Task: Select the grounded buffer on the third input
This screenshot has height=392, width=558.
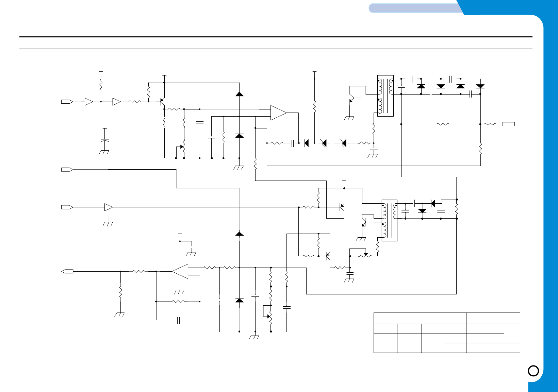Action: [109, 207]
